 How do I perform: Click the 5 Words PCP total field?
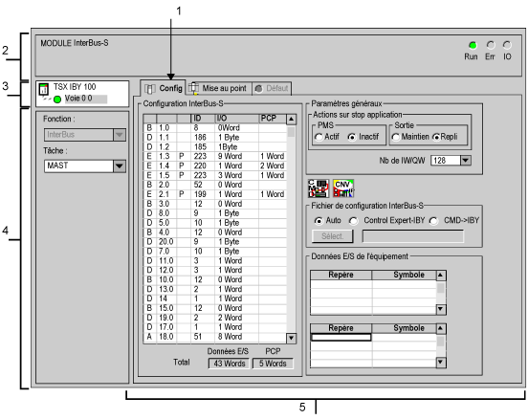click(x=273, y=364)
